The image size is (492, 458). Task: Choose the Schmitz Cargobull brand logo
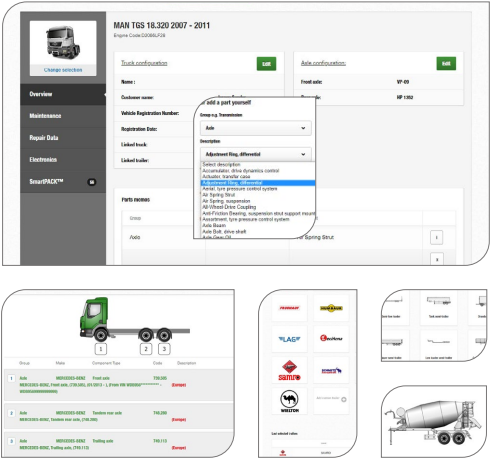(x=331, y=370)
